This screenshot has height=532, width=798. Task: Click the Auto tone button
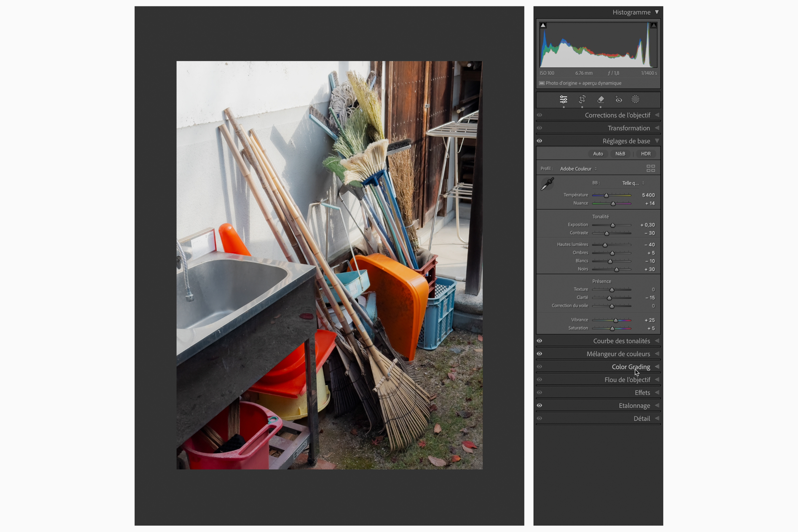598,154
